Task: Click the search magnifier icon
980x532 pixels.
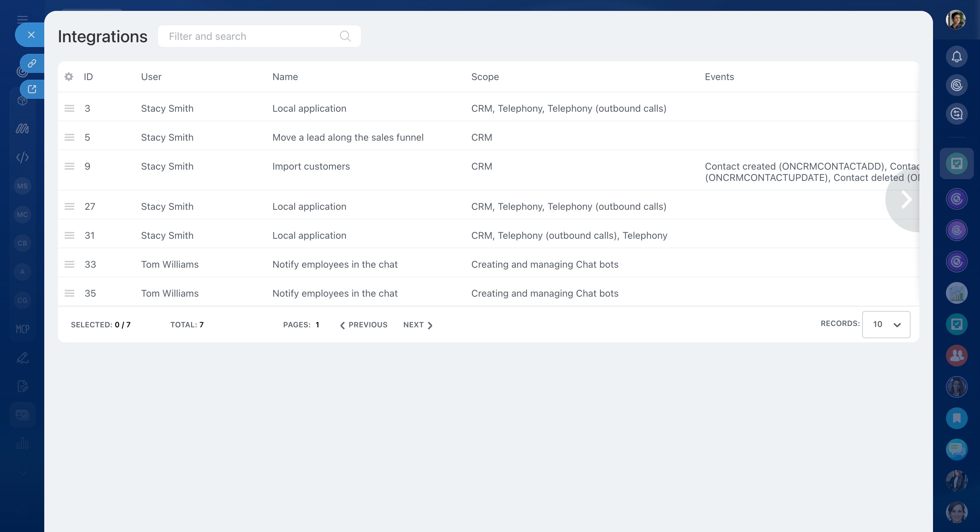Action: coord(345,36)
